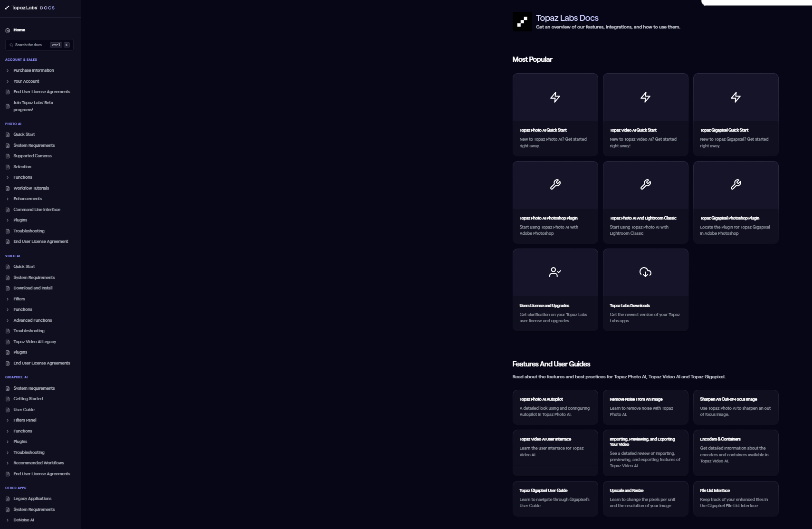812x529 pixels.
Task: Click the lightning icon on Topaz Photo AI Quick Start
Action: (555, 97)
